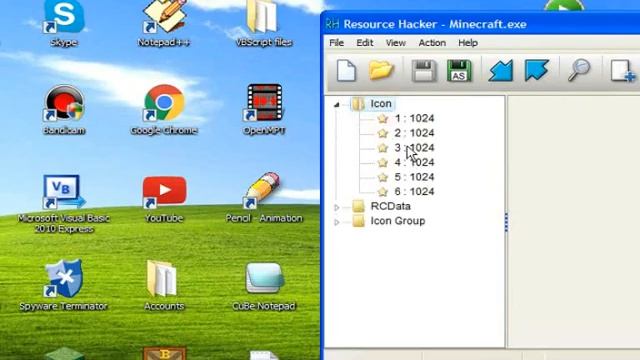
Task: Click the Bandicam desktop shortcut
Action: click(64, 109)
